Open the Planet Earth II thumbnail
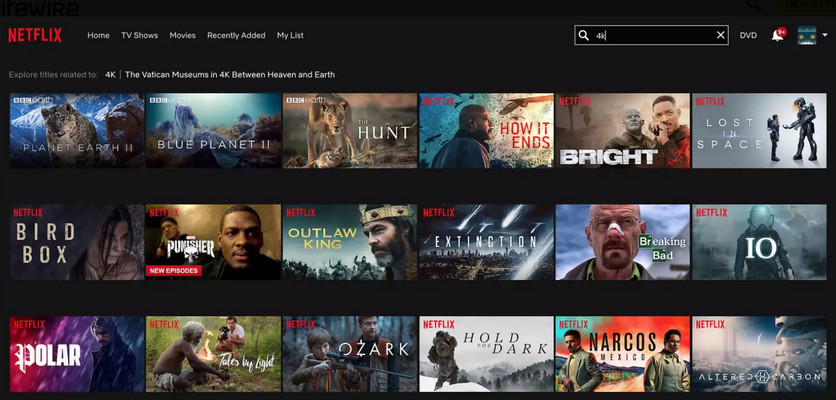 click(77, 131)
